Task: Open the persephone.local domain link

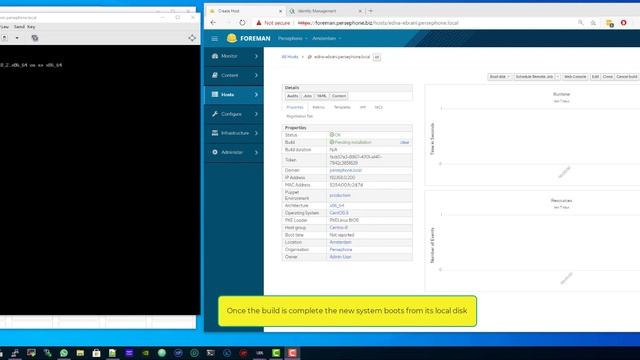Action: click(346, 170)
